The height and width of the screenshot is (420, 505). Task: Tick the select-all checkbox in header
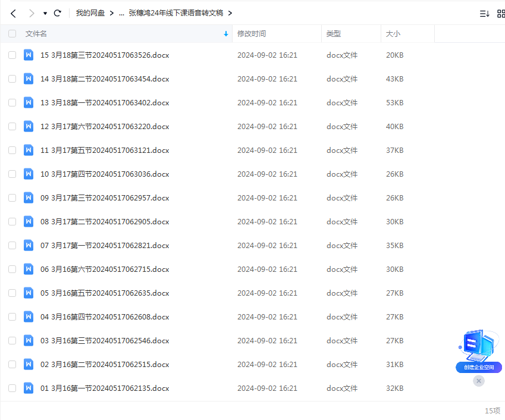12,33
